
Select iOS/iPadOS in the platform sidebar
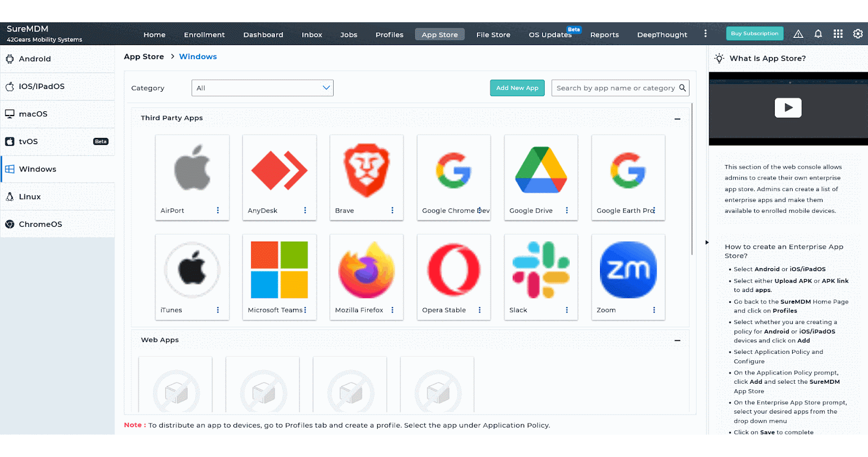(x=58, y=86)
